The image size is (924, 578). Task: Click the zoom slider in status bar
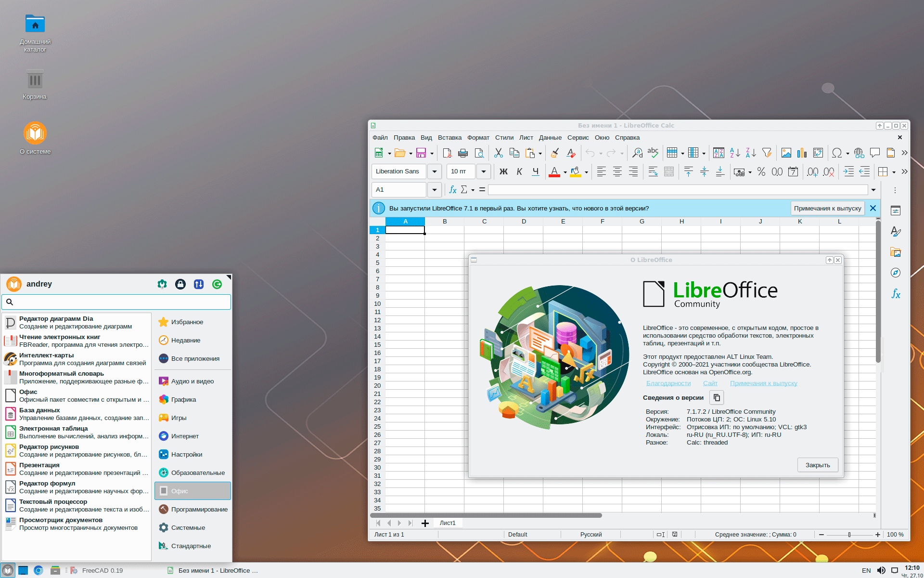(849, 535)
